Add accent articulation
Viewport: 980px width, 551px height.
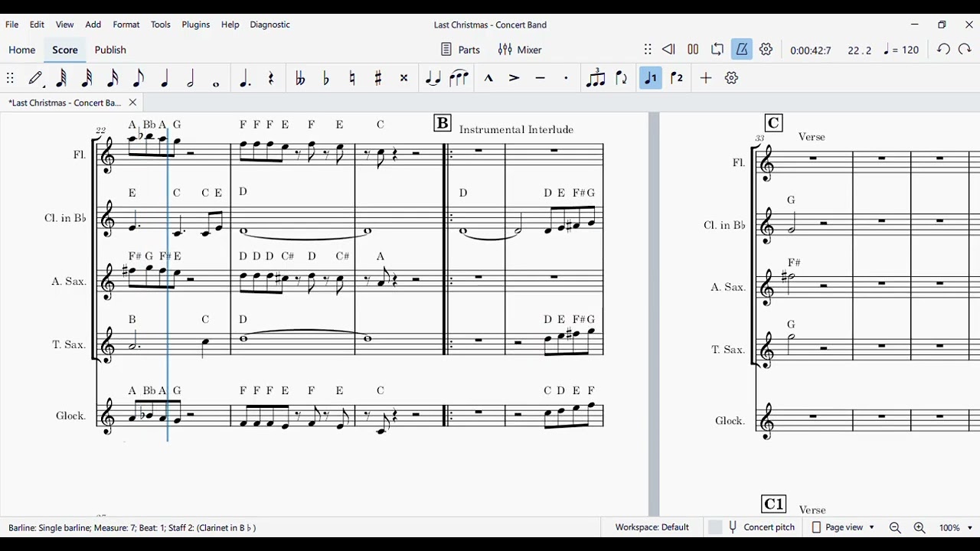(x=514, y=78)
